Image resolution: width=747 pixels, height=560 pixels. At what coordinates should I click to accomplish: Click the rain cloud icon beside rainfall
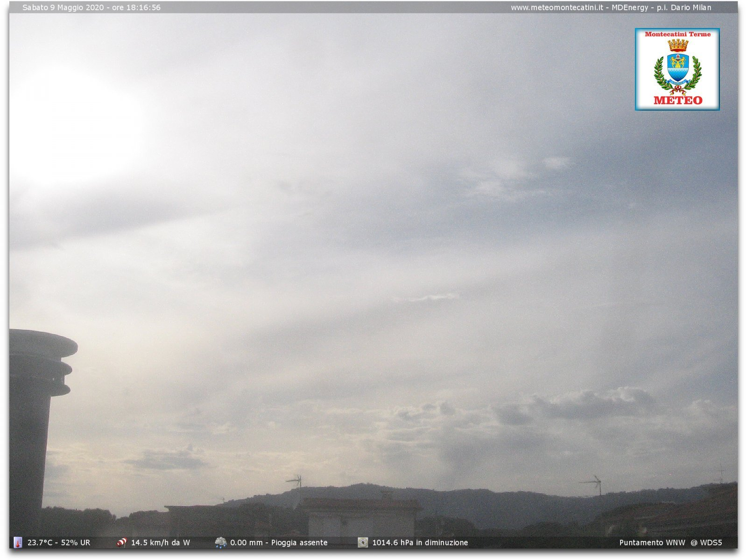pyautogui.click(x=220, y=542)
